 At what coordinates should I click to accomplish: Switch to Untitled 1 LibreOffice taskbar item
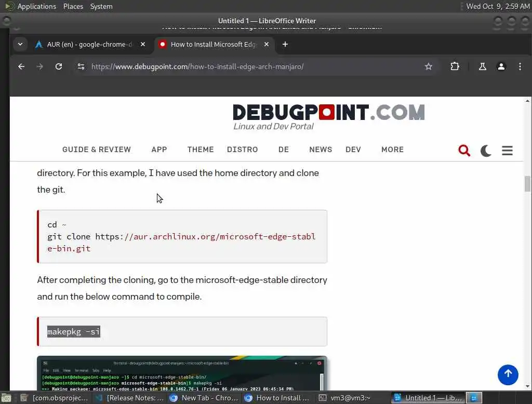coord(428,398)
